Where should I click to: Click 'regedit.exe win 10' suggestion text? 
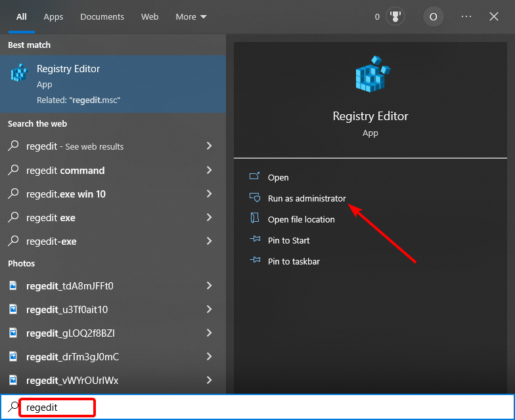[x=66, y=194]
